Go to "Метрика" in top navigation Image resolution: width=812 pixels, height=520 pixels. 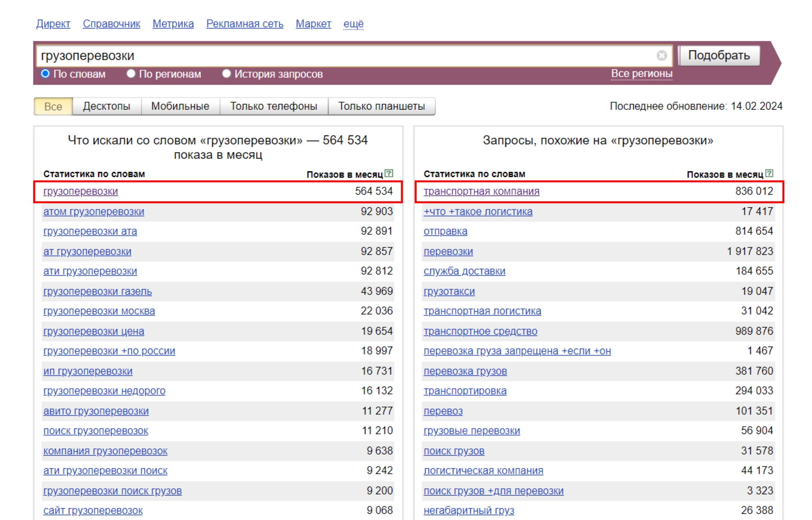173,24
